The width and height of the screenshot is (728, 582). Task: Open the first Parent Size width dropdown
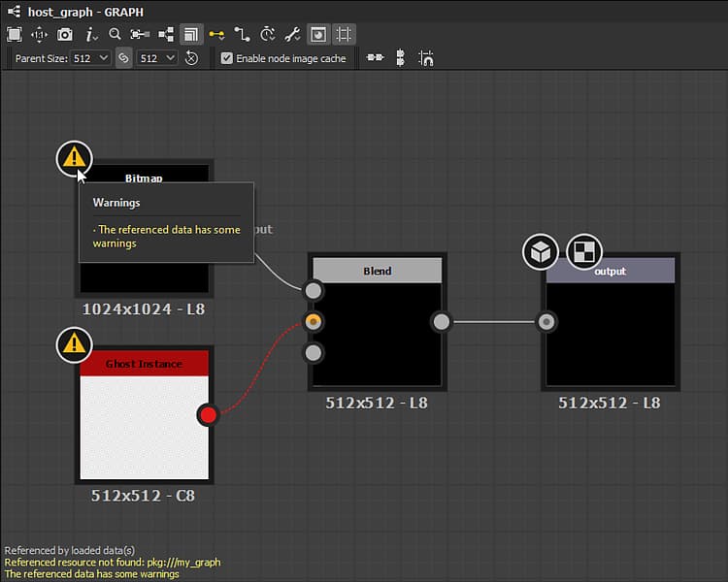click(92, 58)
